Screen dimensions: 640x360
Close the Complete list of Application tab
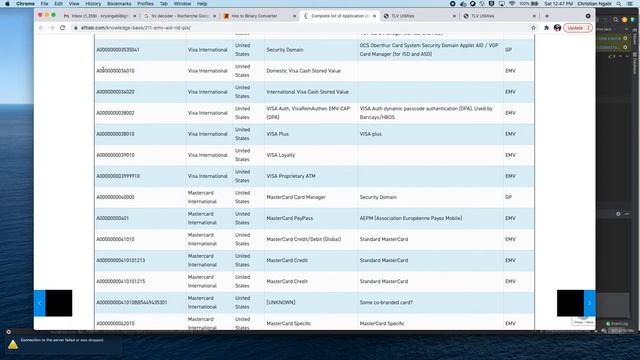374,16
